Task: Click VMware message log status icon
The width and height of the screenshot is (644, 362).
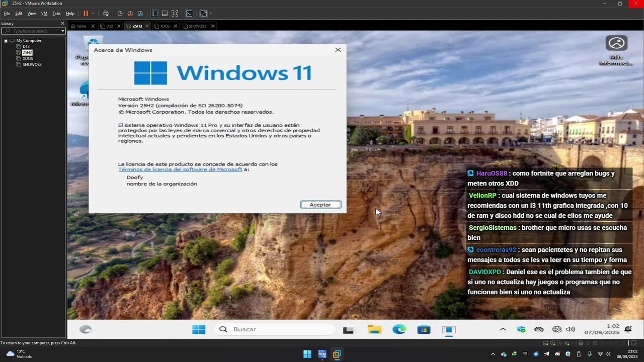Action: [634, 343]
